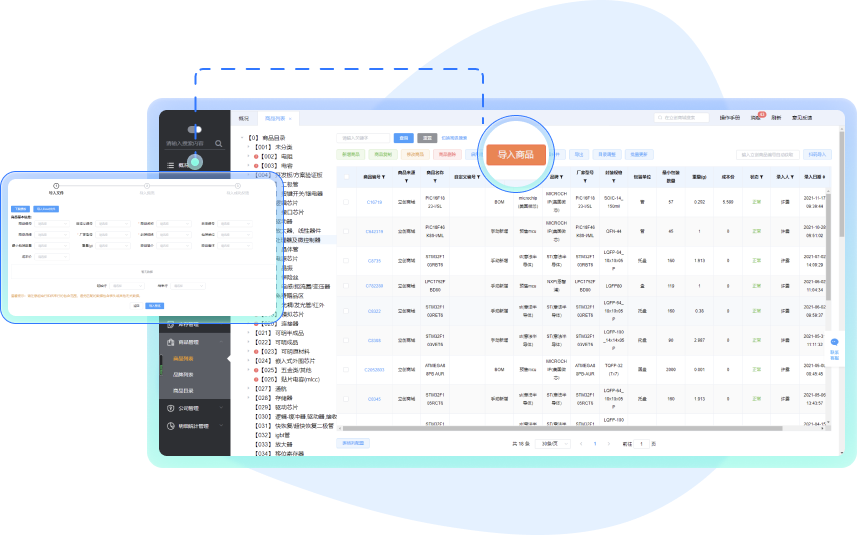Screen dimensions: 857x558
Task: Tick the checkbox for row C16718
Action: point(346,202)
